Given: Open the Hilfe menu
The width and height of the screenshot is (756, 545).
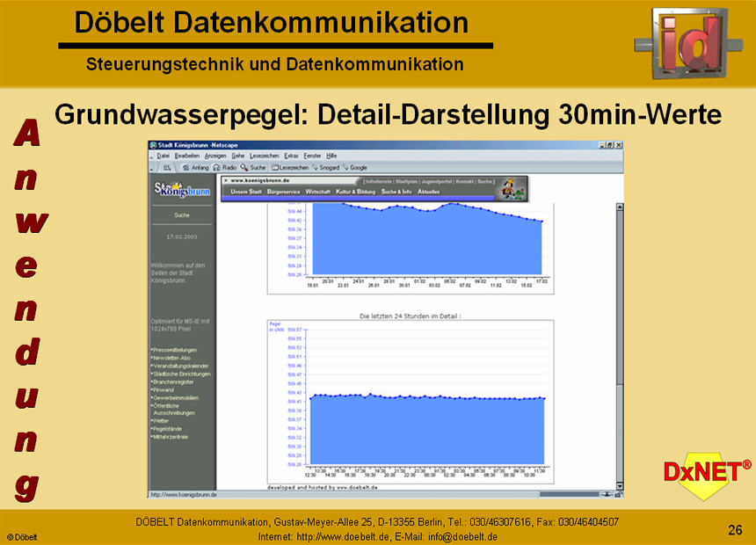Looking at the screenshot, I should tap(331, 156).
